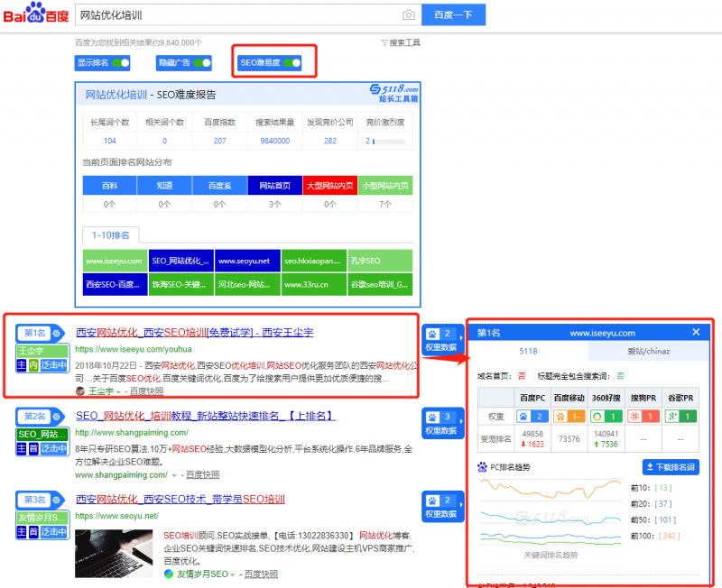722x588 pixels.
Task: Open dropdown arrow next to 友情岁月SEO
Action: pyautogui.click(x=233, y=574)
